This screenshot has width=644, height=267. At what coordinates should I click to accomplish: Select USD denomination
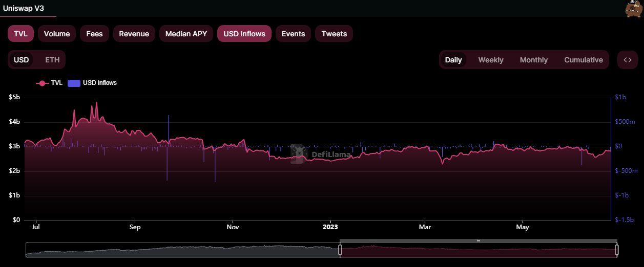[21, 60]
